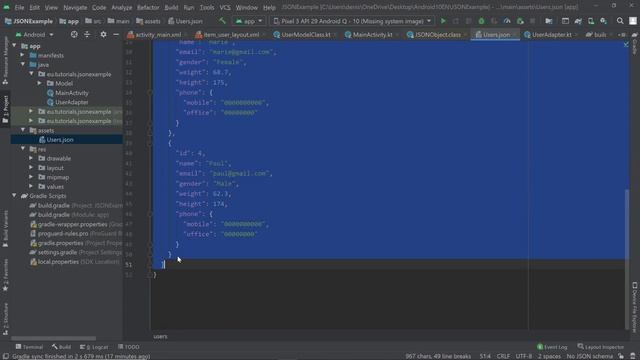This screenshot has height=360, width=640.
Task: Collapse the Gradle Scripts node arrow
Action: (x=15, y=196)
